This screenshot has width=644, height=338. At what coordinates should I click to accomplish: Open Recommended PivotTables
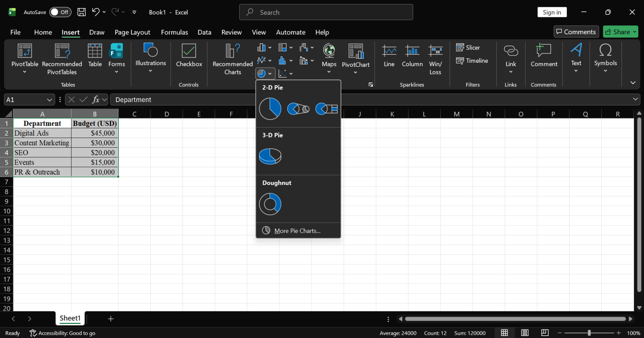tap(62, 59)
